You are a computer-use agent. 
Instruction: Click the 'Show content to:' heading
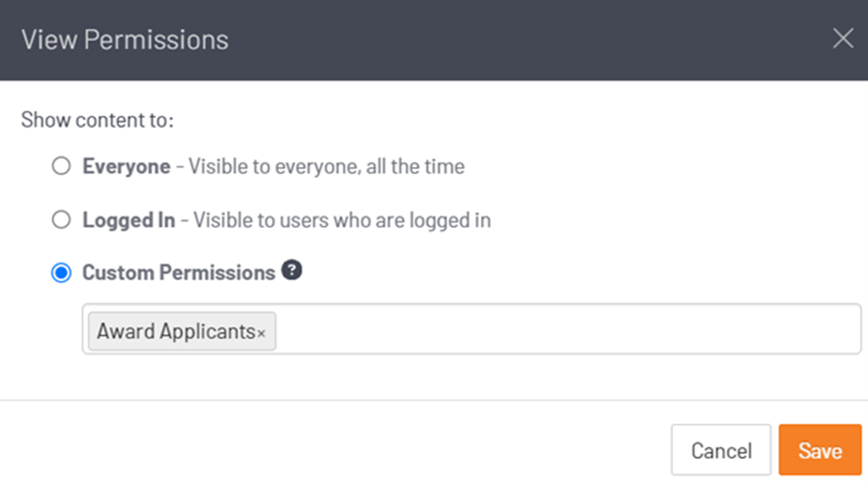97,119
